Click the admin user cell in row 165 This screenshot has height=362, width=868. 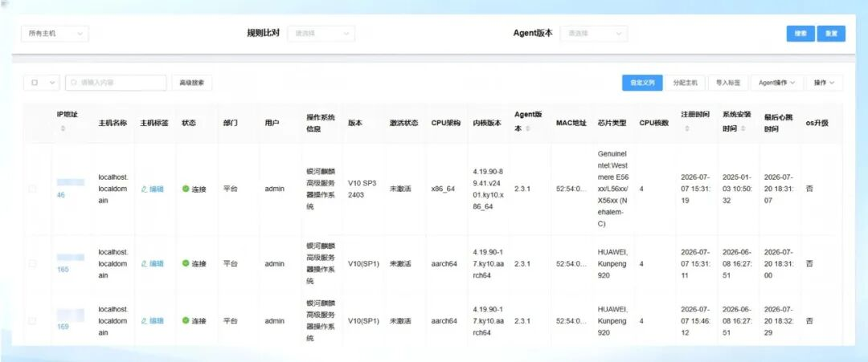(275, 263)
